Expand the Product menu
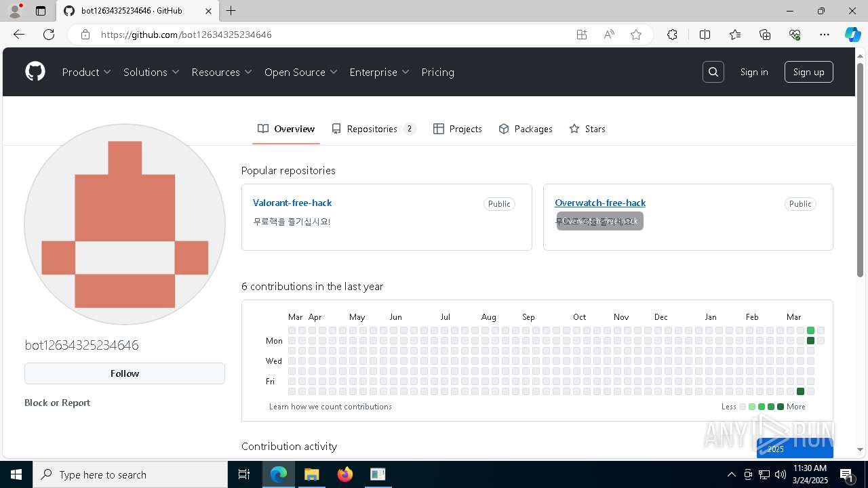 tap(87, 72)
